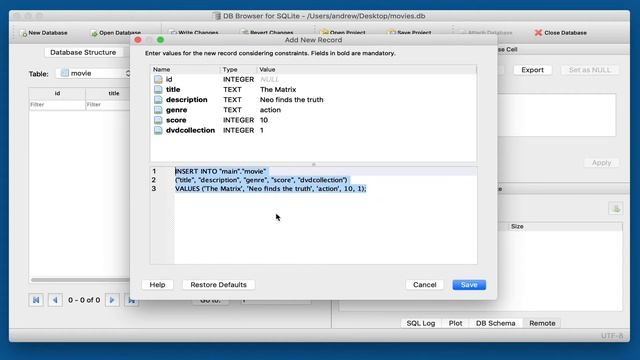The width and height of the screenshot is (640, 360).
Task: Click the Cancel button in dialog
Action: (424, 284)
